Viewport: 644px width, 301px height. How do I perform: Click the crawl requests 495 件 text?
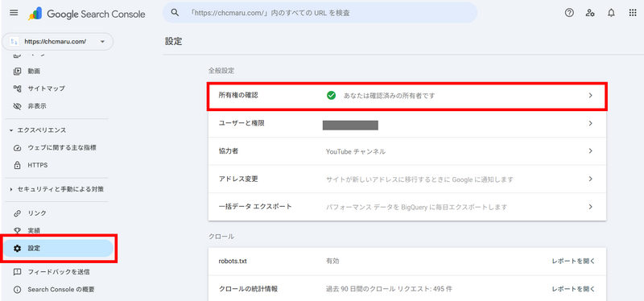click(x=389, y=289)
